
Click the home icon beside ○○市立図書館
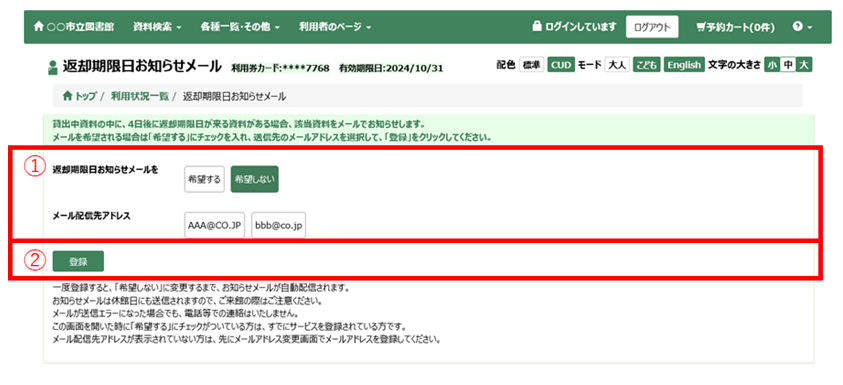pyautogui.click(x=38, y=26)
